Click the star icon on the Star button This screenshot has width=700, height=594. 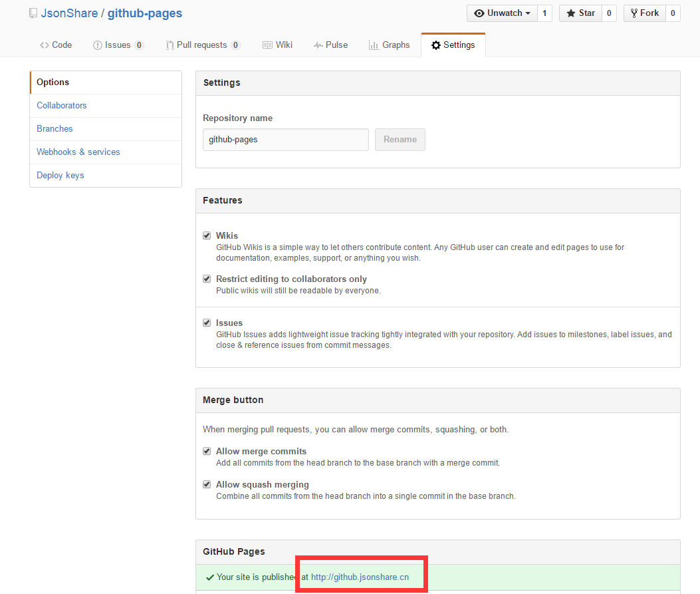570,13
